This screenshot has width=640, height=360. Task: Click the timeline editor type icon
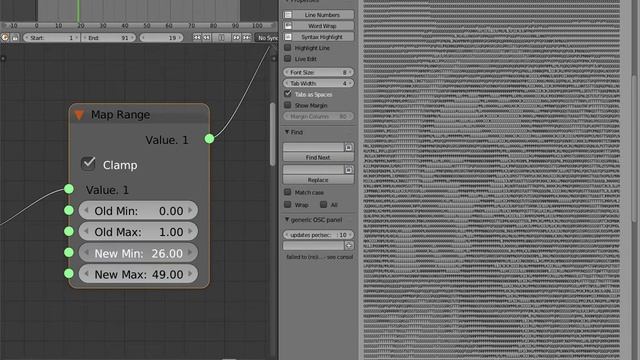point(5,38)
